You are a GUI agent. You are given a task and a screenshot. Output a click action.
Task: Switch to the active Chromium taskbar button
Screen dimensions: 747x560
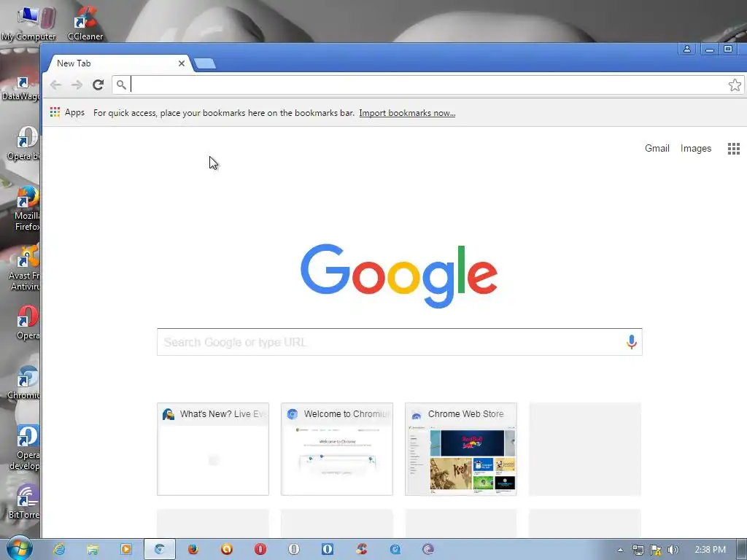160,550
